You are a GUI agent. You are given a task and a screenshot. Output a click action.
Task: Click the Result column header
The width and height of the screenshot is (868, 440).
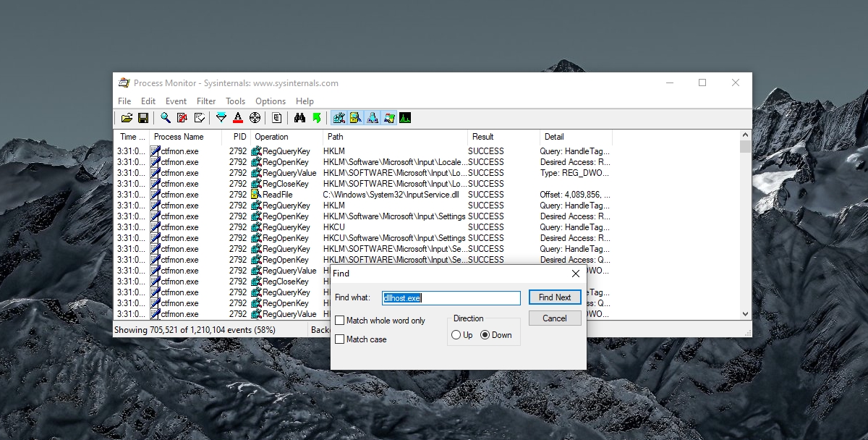[x=503, y=137]
